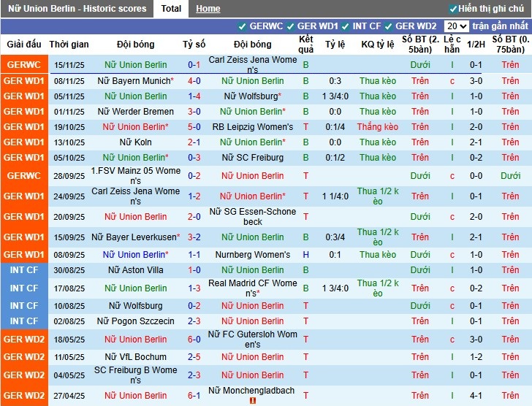This screenshot has height=406, width=532.
Task: Click the GER WD2 badge for VfL Bochum match
Action: tap(23, 357)
